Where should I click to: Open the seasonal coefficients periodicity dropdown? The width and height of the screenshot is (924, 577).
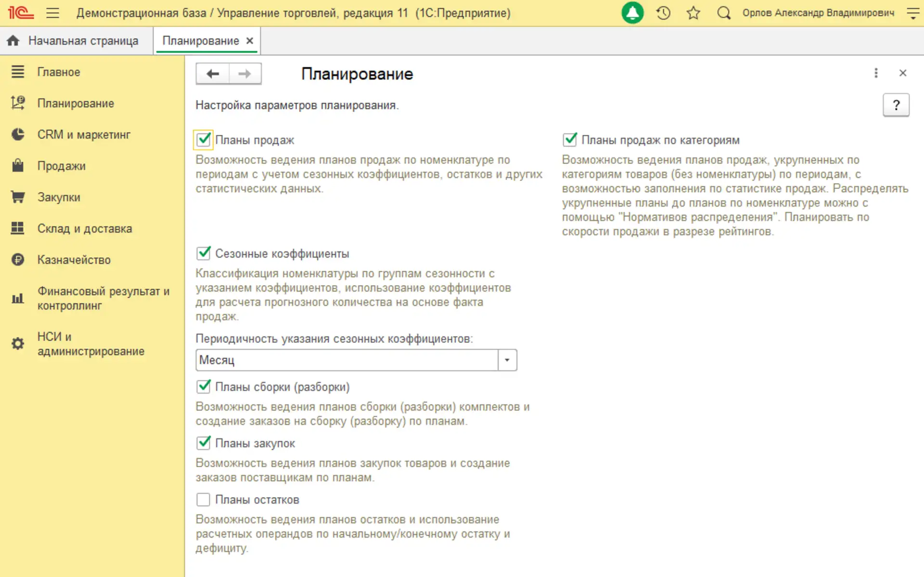click(x=506, y=360)
